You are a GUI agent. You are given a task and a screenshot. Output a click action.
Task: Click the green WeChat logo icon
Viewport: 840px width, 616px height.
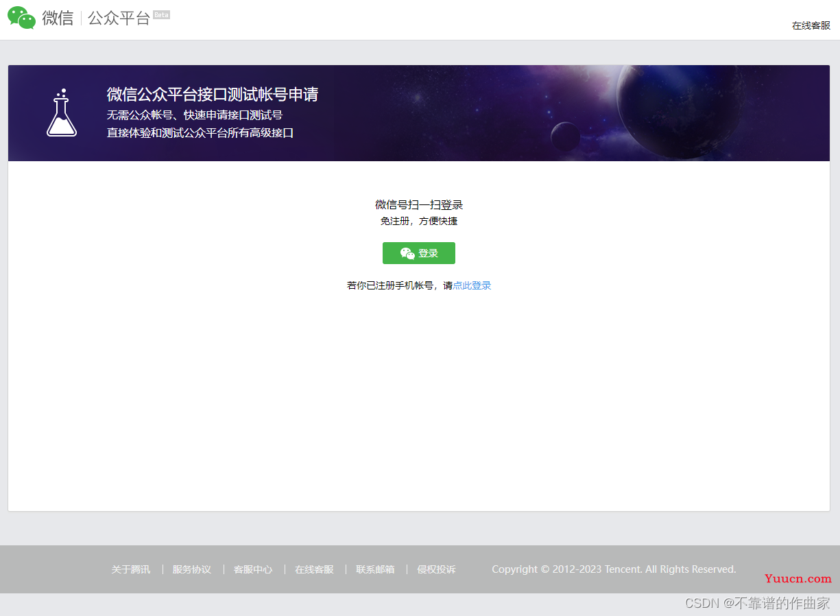(x=21, y=18)
